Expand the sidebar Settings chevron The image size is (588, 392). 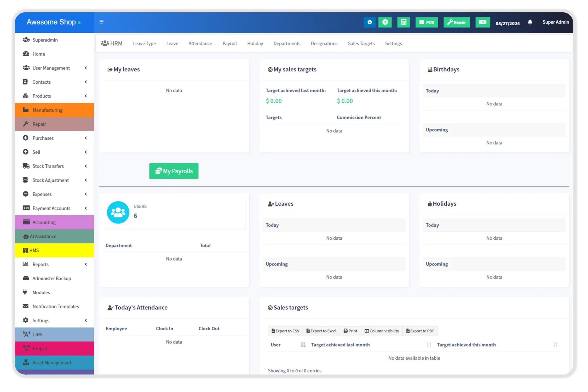point(86,320)
